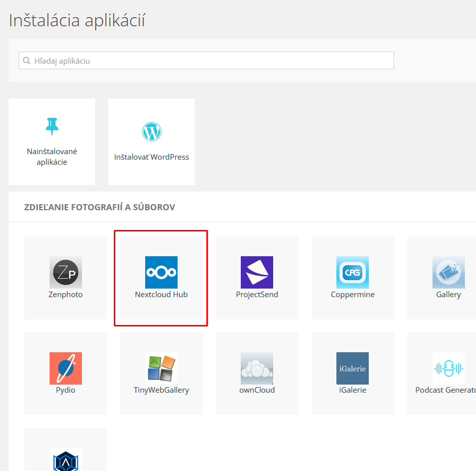
Task: Click the search field Hľadaj aplikáciu
Action: [206, 61]
